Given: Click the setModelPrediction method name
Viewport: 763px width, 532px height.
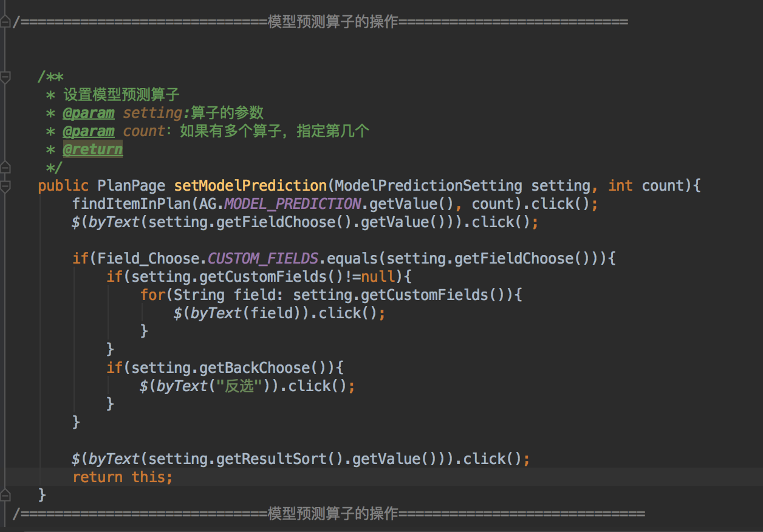Looking at the screenshot, I should point(250,186).
